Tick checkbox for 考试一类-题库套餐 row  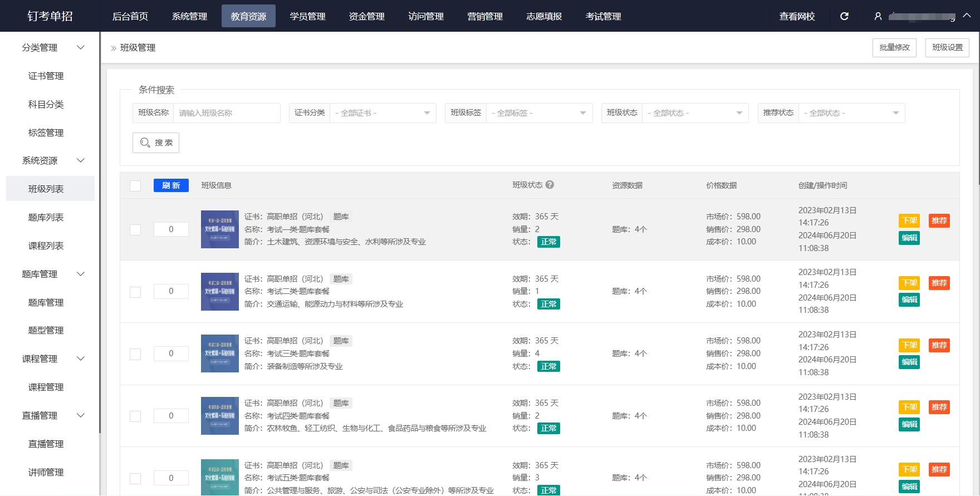135,230
